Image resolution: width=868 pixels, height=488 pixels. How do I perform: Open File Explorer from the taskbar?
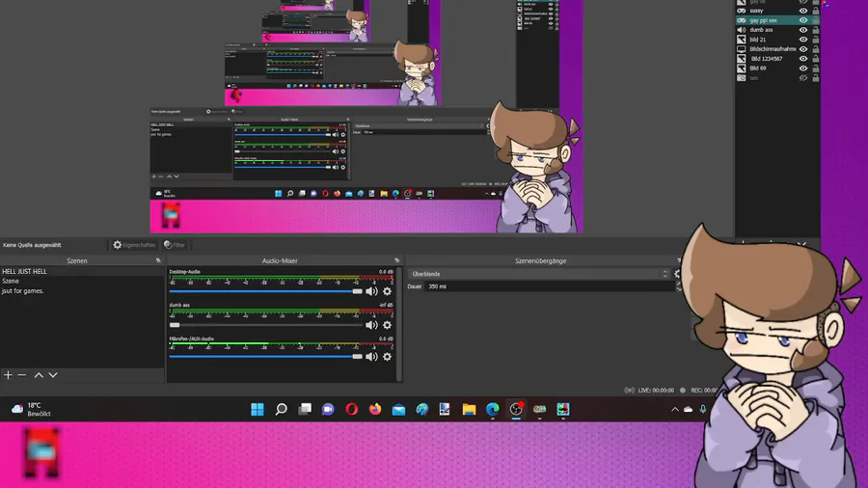[x=469, y=409]
